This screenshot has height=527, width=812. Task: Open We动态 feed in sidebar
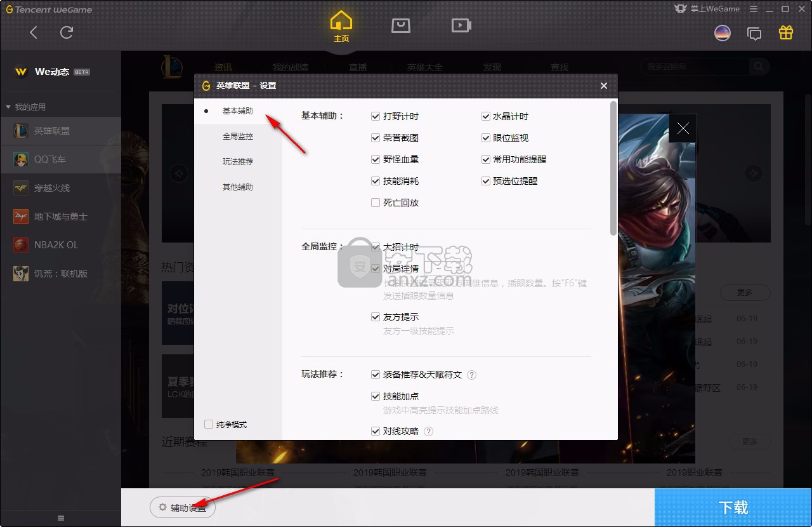(52, 72)
